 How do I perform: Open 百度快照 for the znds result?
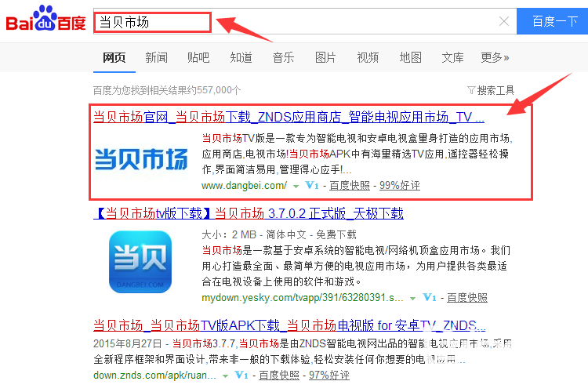point(279,375)
